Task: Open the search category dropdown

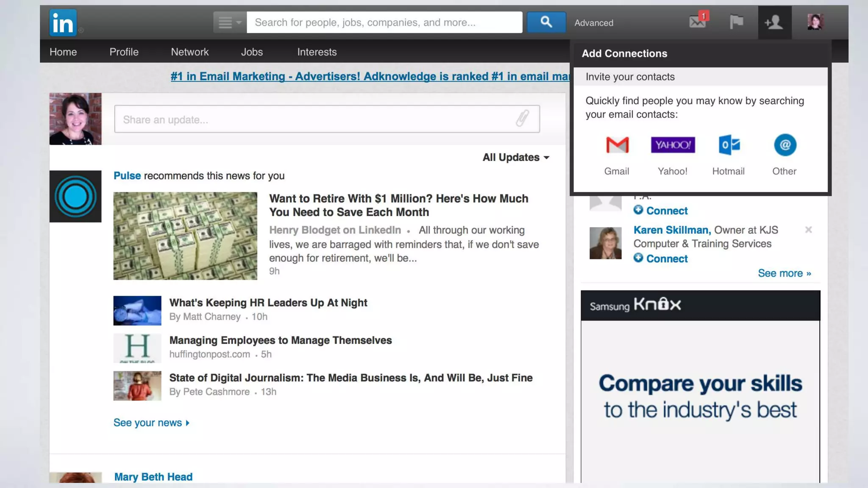Action: point(229,22)
